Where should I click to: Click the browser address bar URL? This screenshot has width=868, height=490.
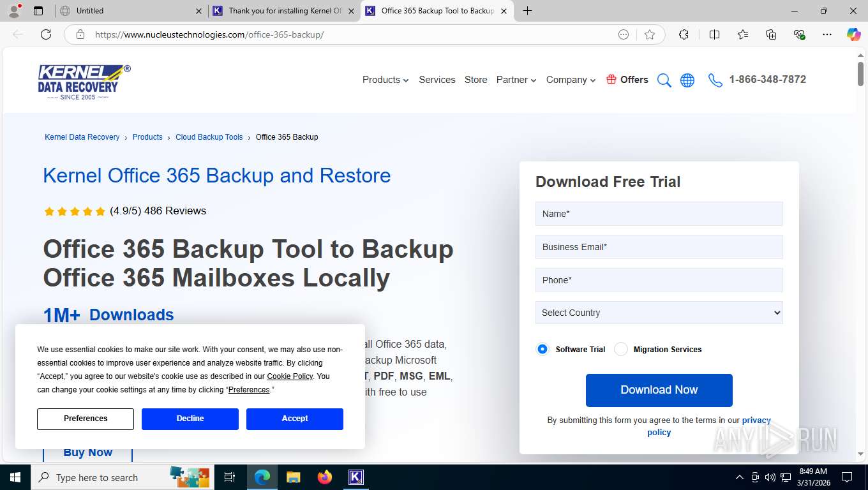point(209,34)
